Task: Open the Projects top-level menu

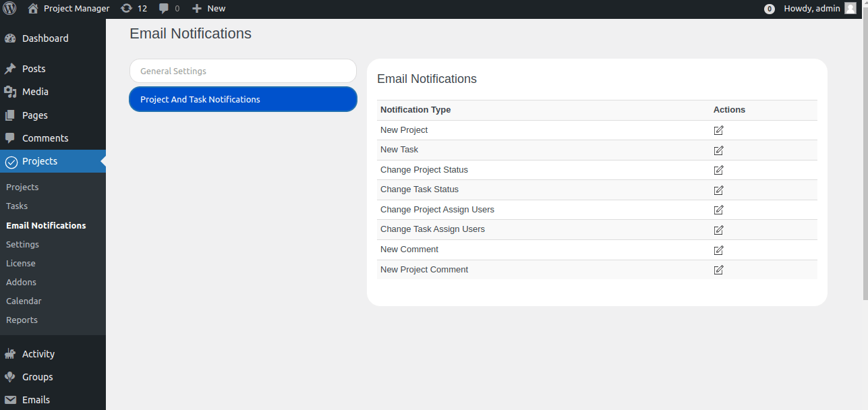Action: coord(53,161)
